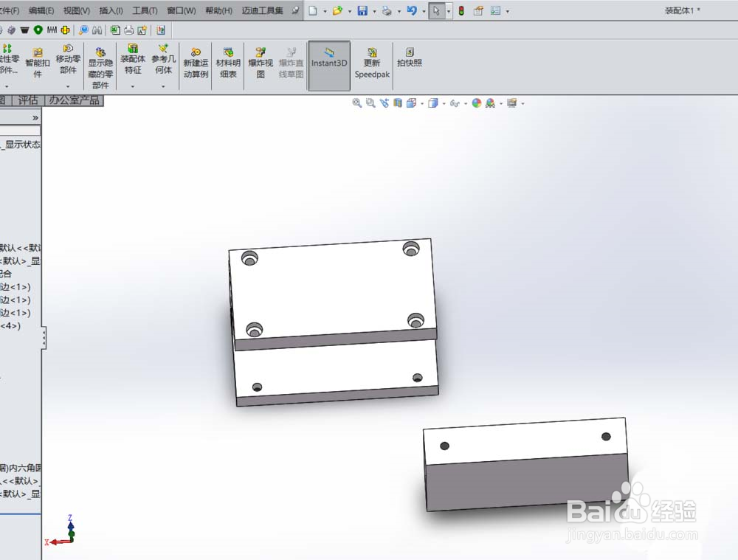Print with the printer icon in the top toolbar
This screenshot has width=738, height=560.
[387, 11]
